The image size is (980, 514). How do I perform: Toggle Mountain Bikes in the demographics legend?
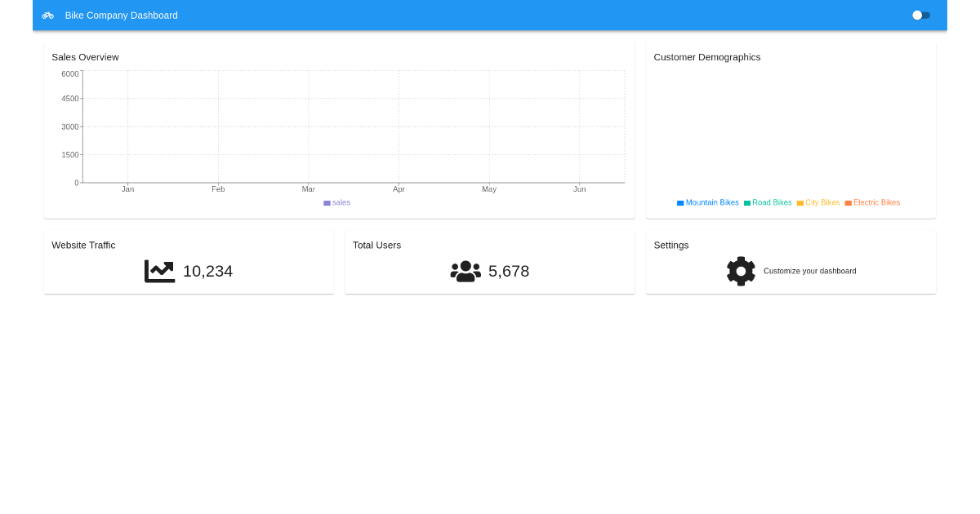point(707,202)
